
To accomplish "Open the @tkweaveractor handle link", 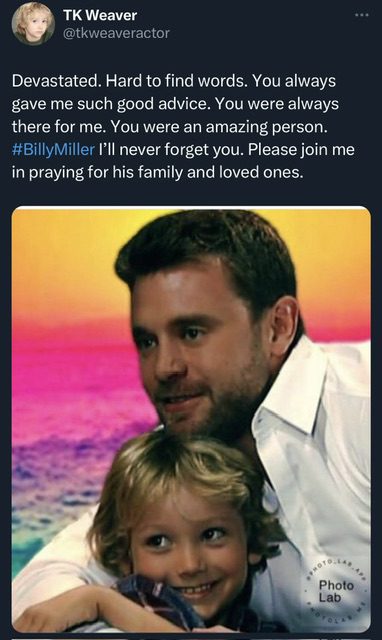I will click(116, 33).
